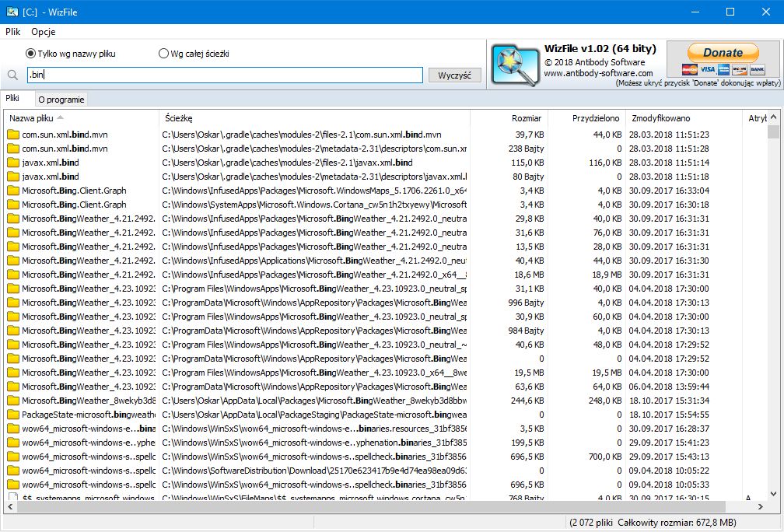Switch to the 'O programie' tab
Image resolution: width=784 pixels, height=532 pixels.
[61, 100]
